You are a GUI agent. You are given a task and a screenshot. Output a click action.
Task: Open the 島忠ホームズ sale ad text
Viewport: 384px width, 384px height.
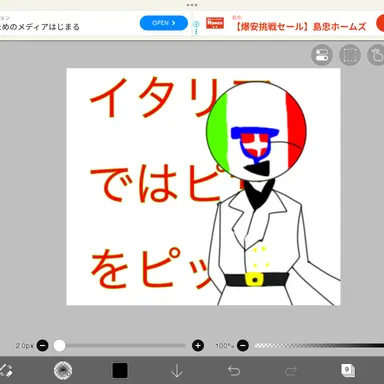pyautogui.click(x=300, y=26)
